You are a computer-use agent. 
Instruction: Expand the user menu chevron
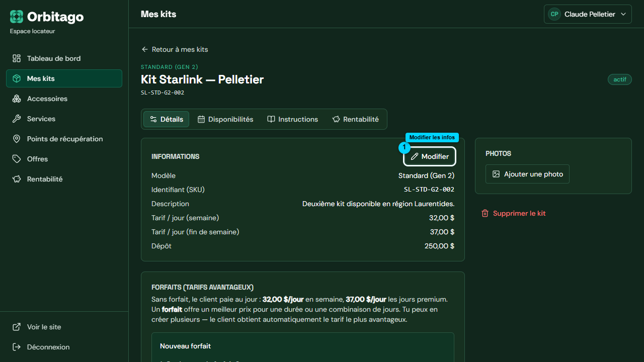623,14
